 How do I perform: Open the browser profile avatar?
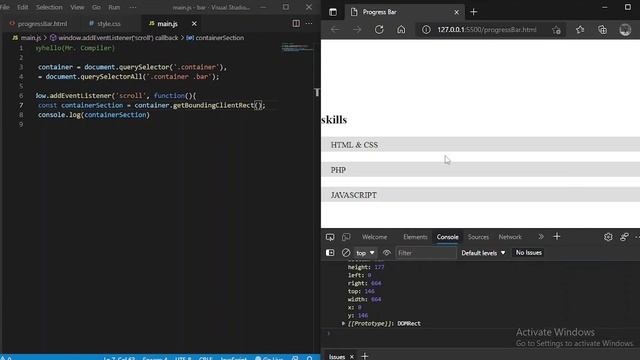[625, 30]
